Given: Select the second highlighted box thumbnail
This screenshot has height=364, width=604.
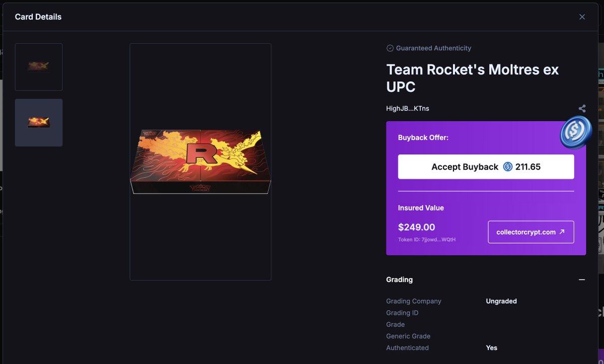Looking at the screenshot, I should (x=39, y=122).
